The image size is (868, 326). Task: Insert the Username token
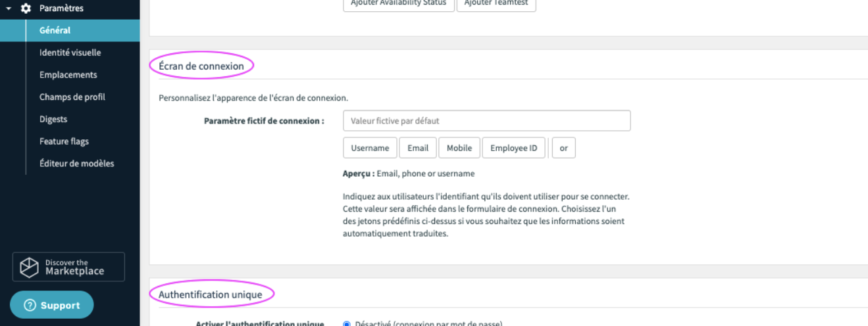[370, 148]
